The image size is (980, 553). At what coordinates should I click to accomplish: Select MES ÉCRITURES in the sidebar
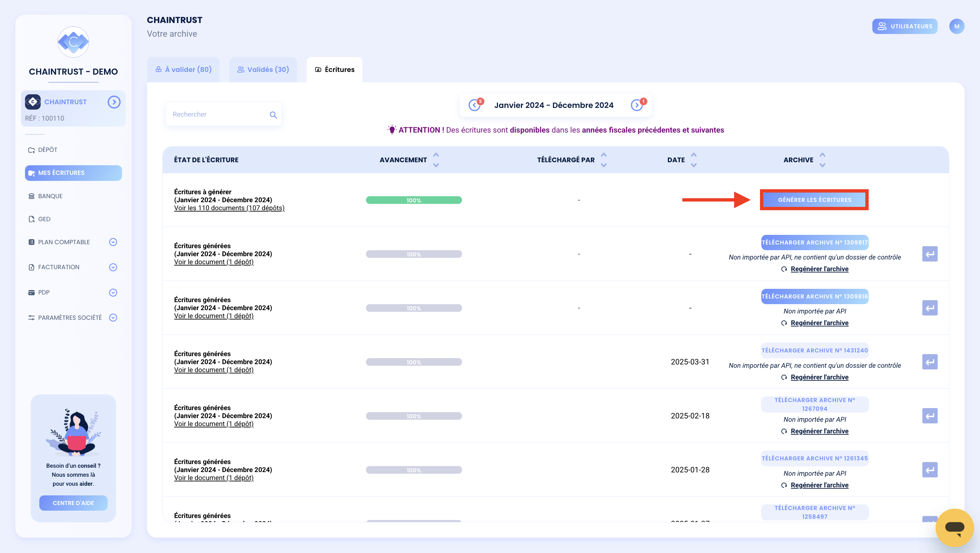(73, 173)
